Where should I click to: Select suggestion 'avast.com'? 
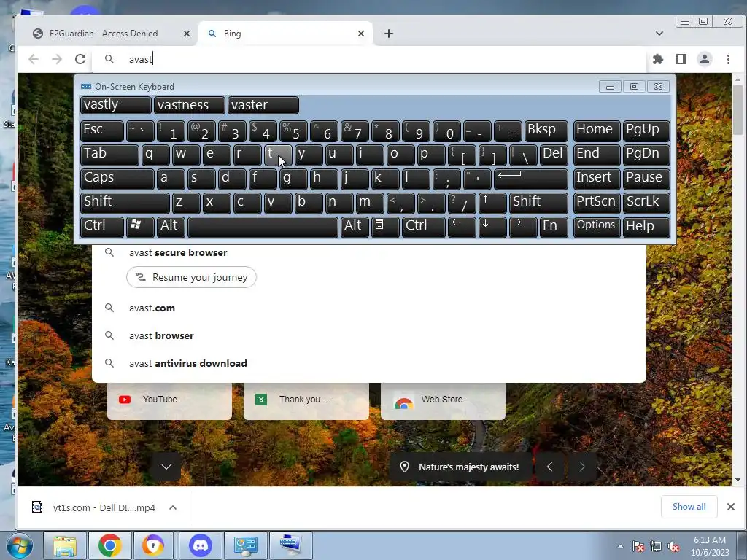(x=368, y=308)
